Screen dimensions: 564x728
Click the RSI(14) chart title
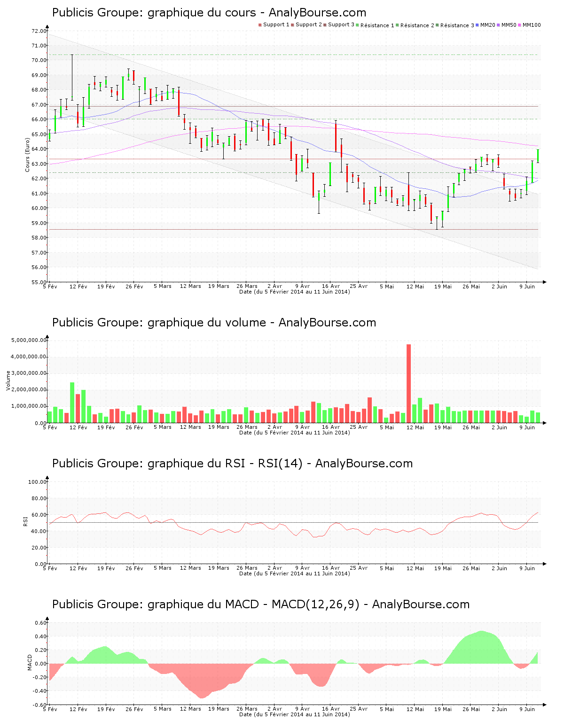coord(232,464)
